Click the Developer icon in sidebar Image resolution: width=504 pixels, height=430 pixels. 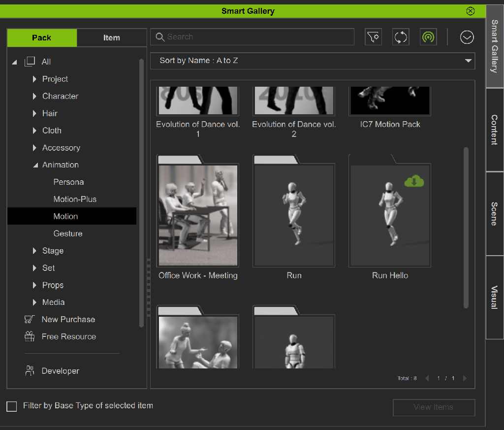[x=30, y=371]
